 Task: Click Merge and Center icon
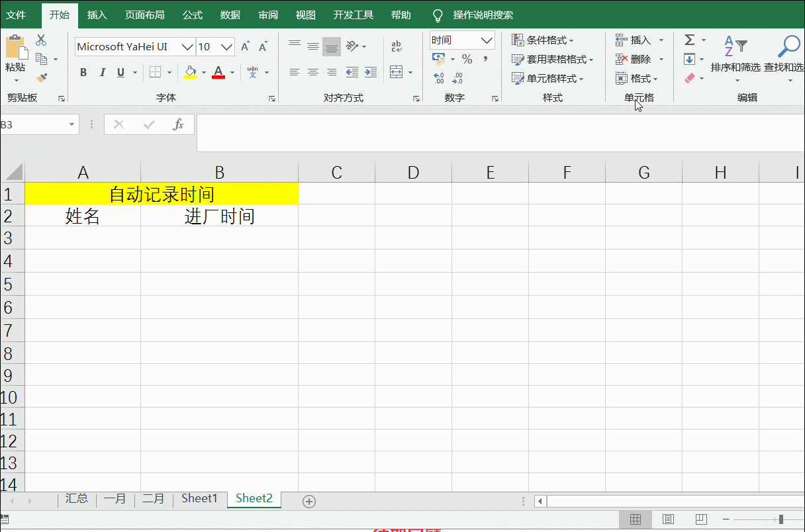click(x=397, y=72)
